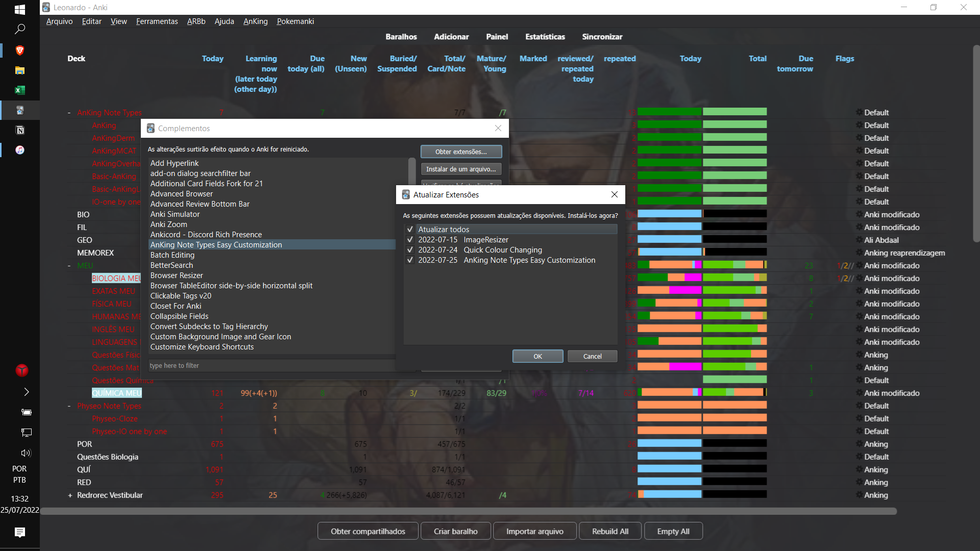This screenshot has height=551, width=980.
Task: Collapse the Physeo Note Types deck
Action: click(69, 406)
